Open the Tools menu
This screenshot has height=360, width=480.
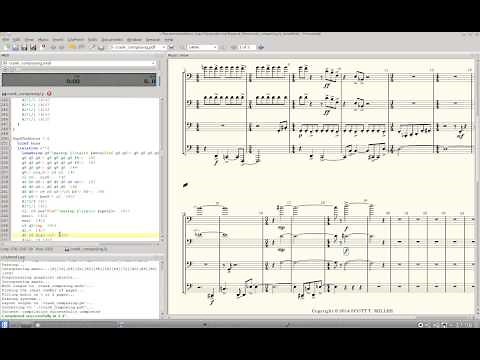tap(92, 40)
